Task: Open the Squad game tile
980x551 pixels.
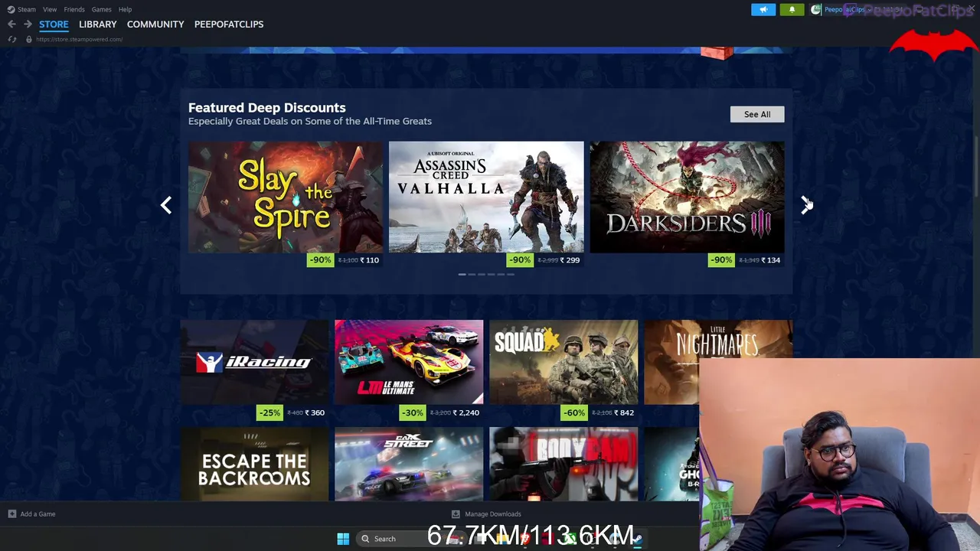Action: (x=563, y=362)
